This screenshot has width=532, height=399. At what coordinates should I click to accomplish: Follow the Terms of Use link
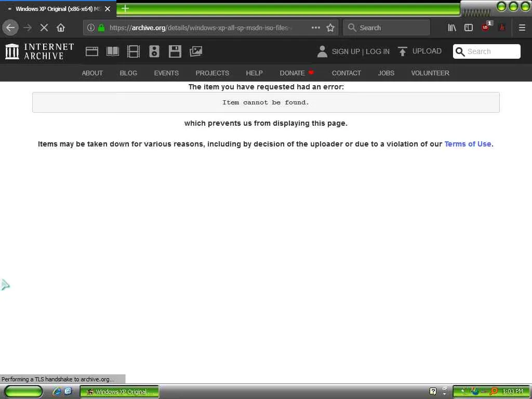(x=468, y=144)
